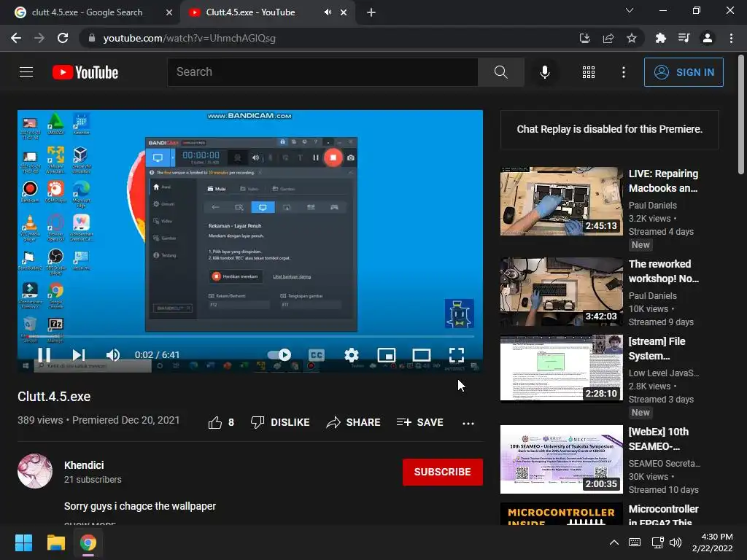The image size is (747, 560).
Task: Open Paul Daniels channel under LIVE video
Action: (x=653, y=205)
